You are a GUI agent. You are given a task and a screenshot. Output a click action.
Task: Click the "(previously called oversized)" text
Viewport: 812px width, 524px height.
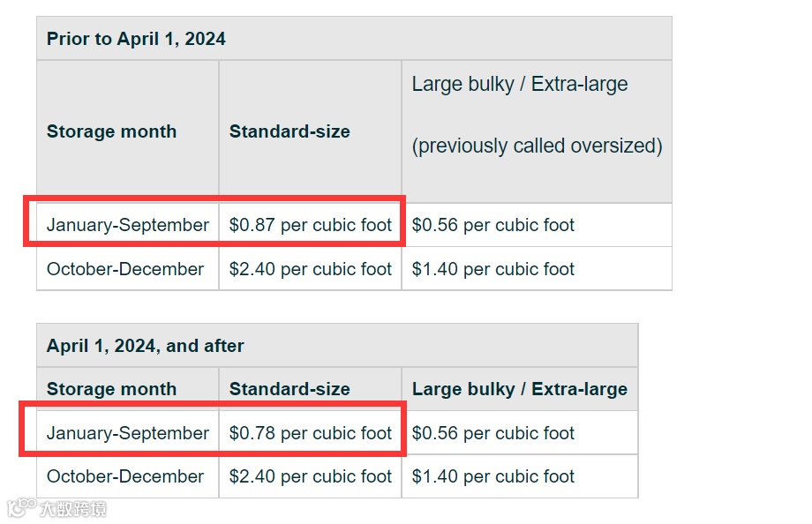click(x=537, y=146)
